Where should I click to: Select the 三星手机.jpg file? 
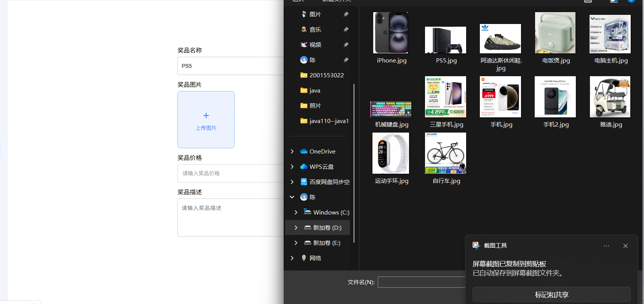click(x=446, y=97)
